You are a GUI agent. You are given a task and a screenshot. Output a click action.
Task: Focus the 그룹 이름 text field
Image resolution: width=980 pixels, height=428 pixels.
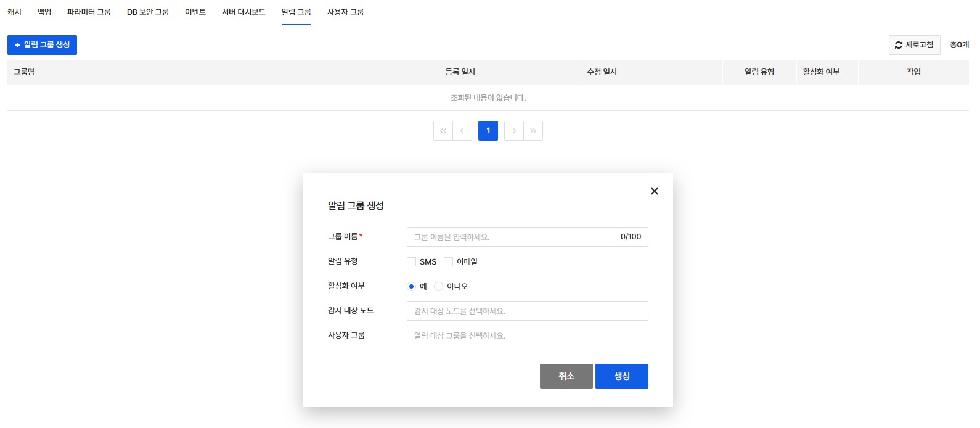tap(512, 237)
